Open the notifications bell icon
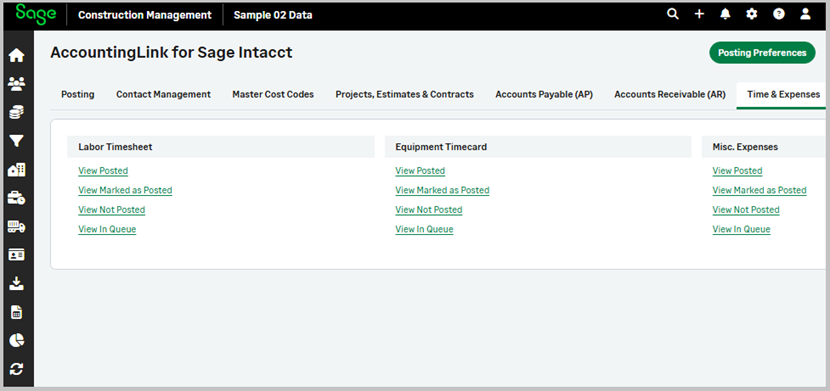The width and height of the screenshot is (830, 391). click(x=725, y=14)
